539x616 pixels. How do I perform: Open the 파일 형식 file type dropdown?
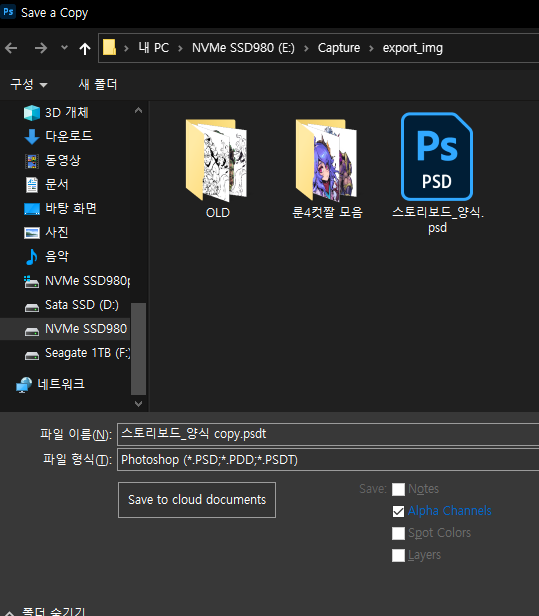328,460
